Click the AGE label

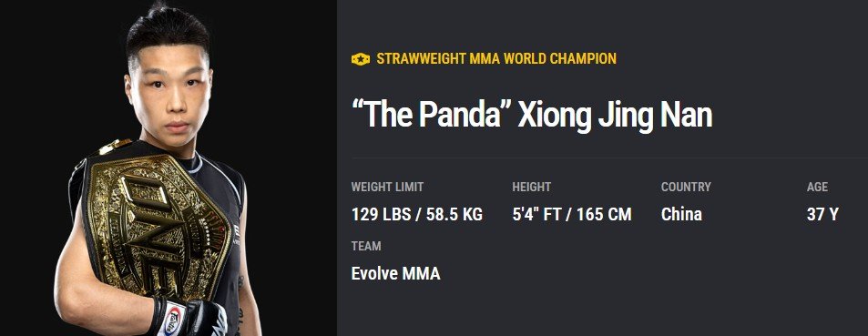click(818, 187)
